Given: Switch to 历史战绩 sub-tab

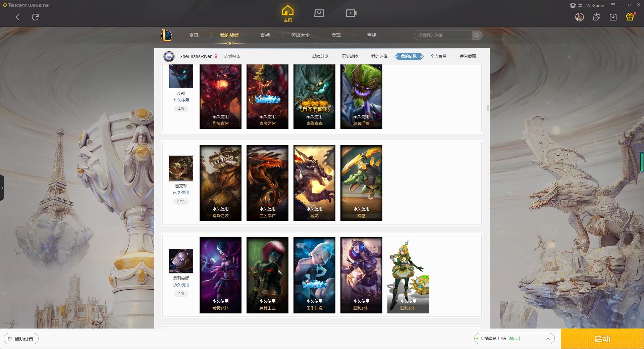Looking at the screenshot, I should click(x=350, y=56).
